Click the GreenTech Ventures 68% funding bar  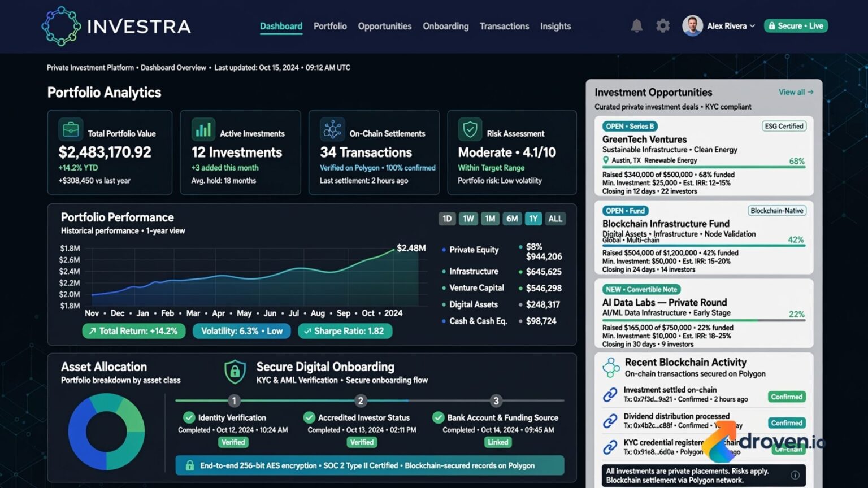pos(704,167)
